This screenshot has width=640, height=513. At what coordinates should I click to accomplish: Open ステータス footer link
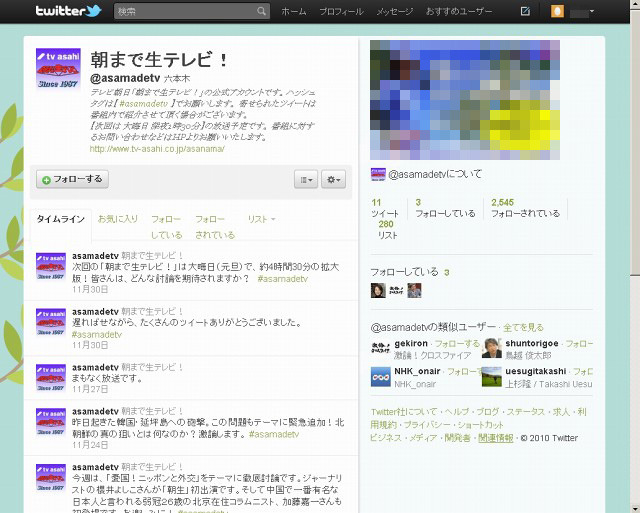click(525, 412)
